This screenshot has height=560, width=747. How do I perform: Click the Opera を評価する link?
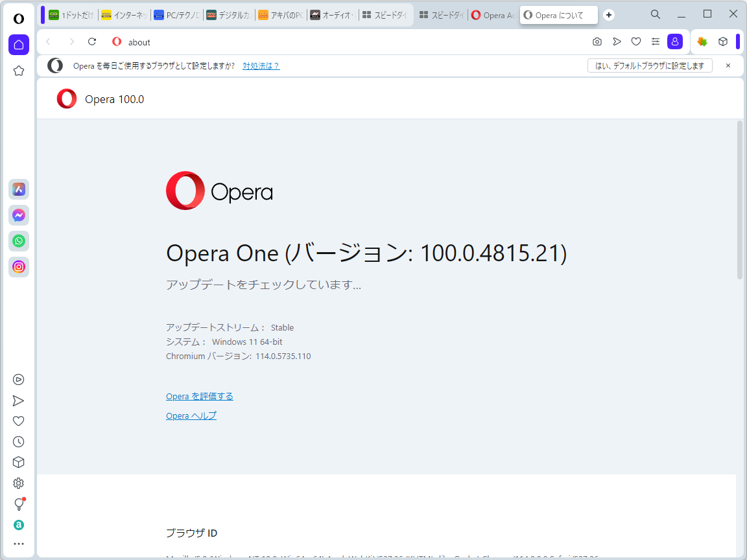tap(199, 396)
